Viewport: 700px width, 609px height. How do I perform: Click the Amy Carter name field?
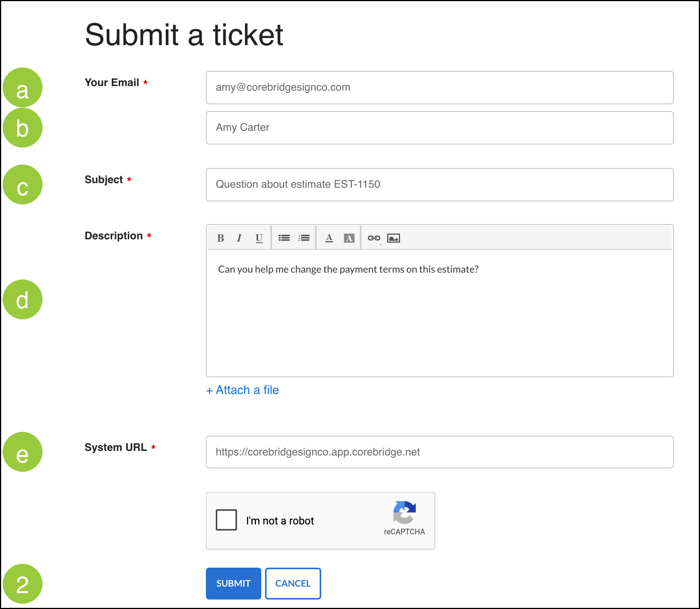pos(440,128)
